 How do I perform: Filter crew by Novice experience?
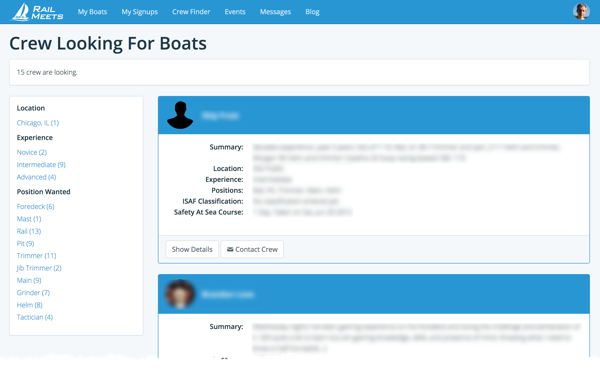pyautogui.click(x=32, y=152)
